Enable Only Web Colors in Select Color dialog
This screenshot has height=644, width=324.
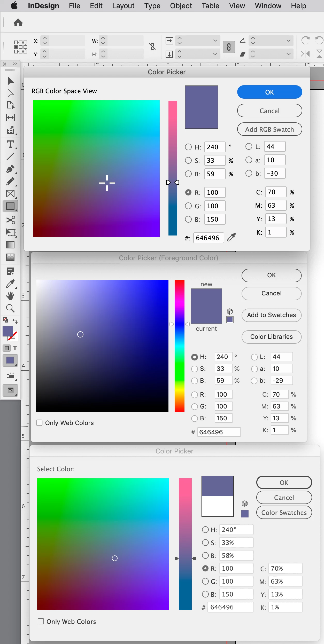(41, 621)
